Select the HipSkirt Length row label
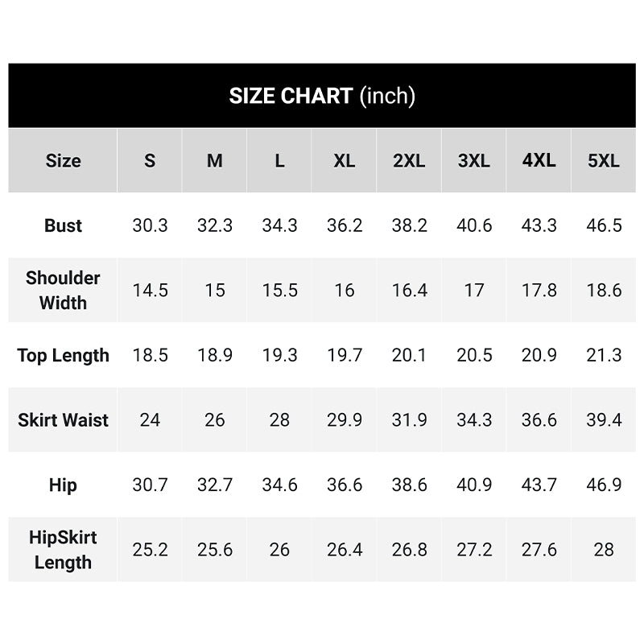 pos(63,549)
